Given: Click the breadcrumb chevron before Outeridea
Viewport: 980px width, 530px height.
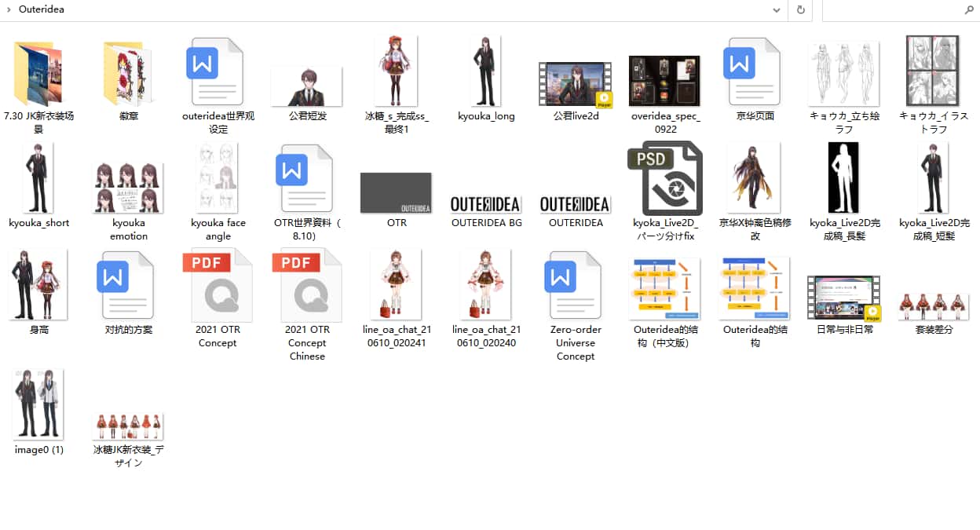Looking at the screenshot, I should point(8,10).
